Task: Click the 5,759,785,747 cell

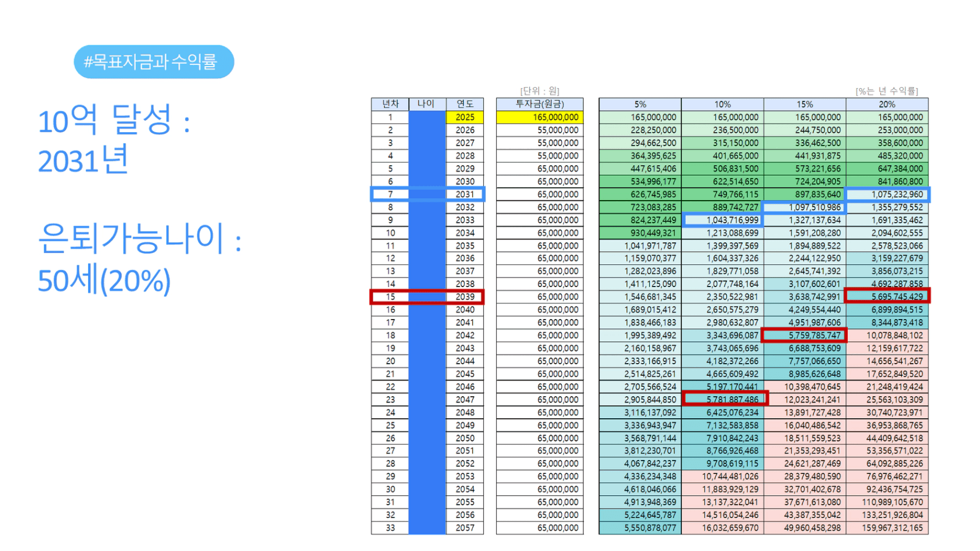Action: (x=805, y=335)
